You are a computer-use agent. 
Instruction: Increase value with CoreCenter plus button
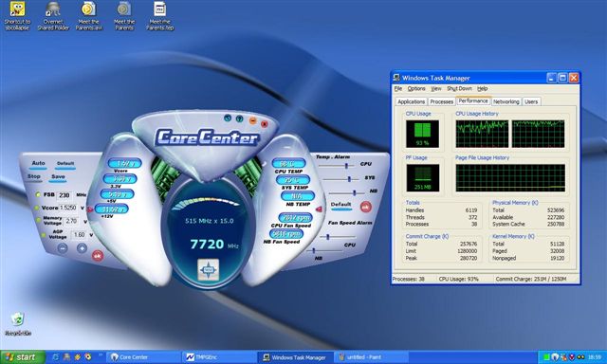click(82, 248)
